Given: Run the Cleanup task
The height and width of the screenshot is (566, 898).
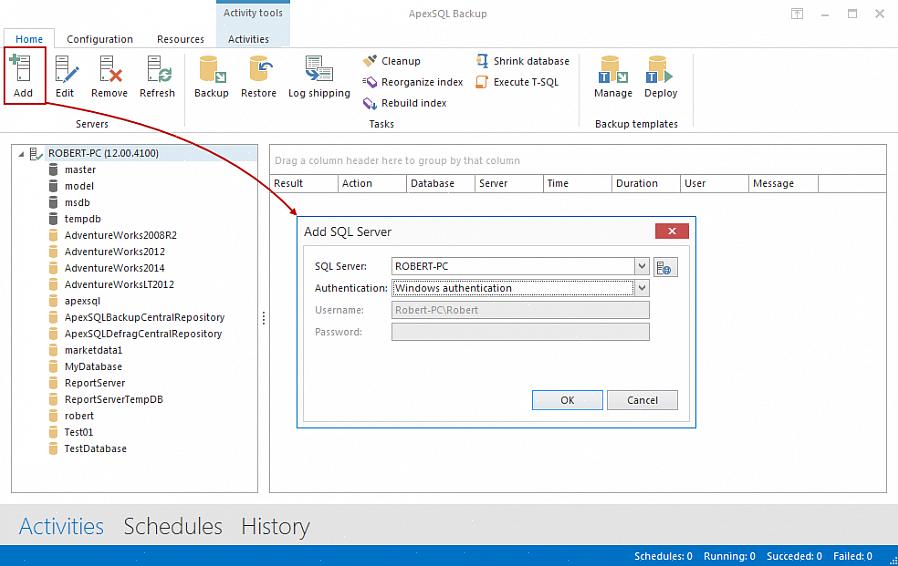Looking at the screenshot, I should (x=392, y=61).
